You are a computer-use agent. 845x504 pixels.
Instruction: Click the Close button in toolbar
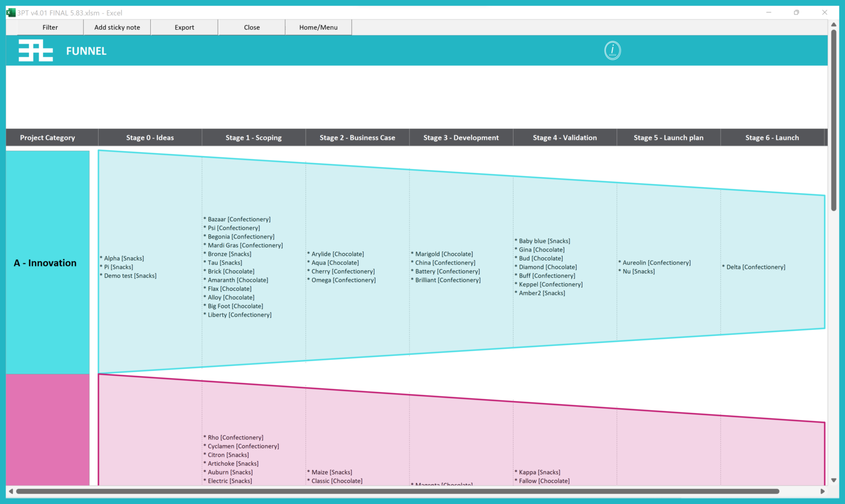click(252, 27)
